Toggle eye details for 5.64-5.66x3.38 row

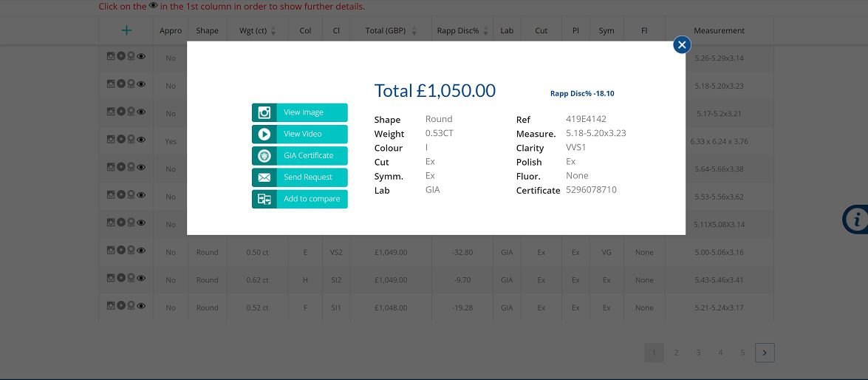tap(141, 167)
